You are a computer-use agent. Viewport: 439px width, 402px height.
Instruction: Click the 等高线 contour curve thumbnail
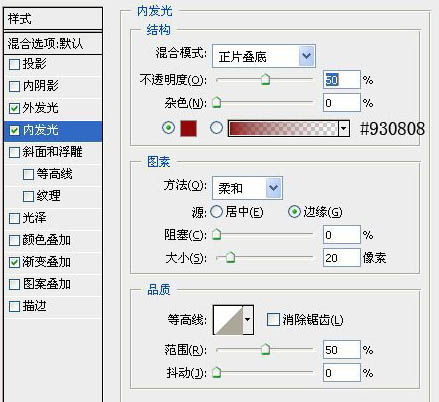(228, 320)
